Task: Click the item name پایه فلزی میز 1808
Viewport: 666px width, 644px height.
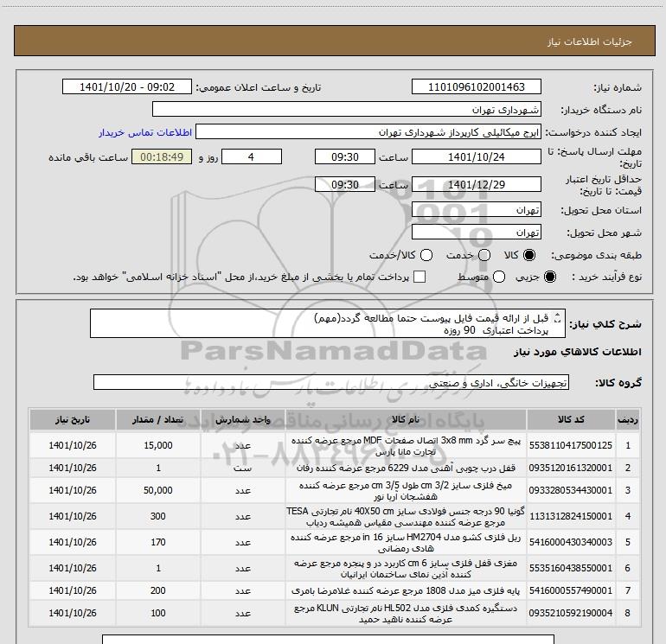Action: 406,590
